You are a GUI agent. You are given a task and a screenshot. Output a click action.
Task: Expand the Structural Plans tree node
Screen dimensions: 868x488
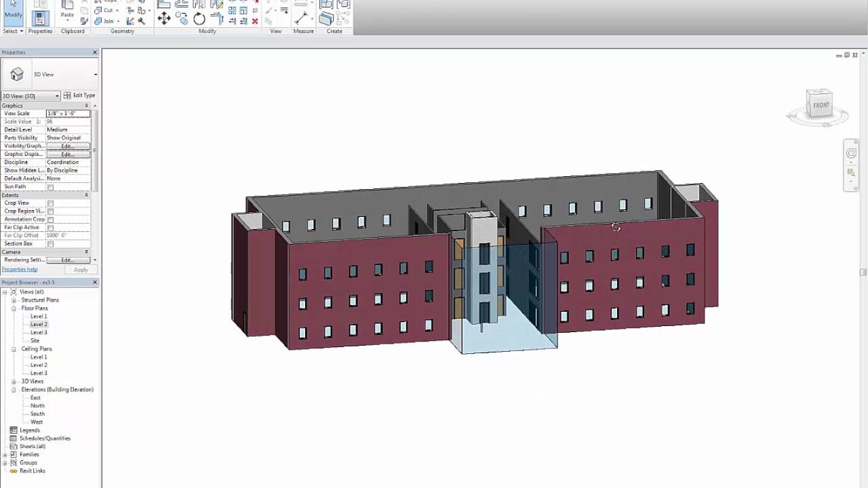[14, 300]
